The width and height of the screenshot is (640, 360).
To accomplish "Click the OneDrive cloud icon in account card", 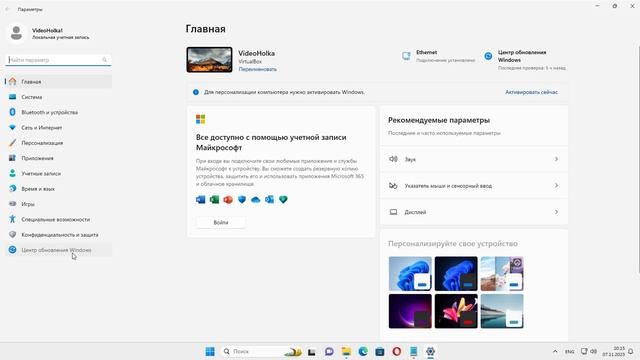I will (x=256, y=200).
